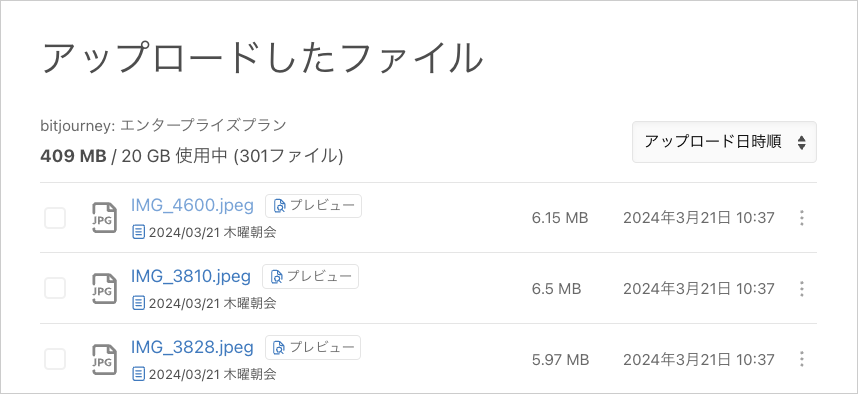Open the three-dot menu for IMG_3828.jpeg
The image size is (858, 394).
(802, 359)
